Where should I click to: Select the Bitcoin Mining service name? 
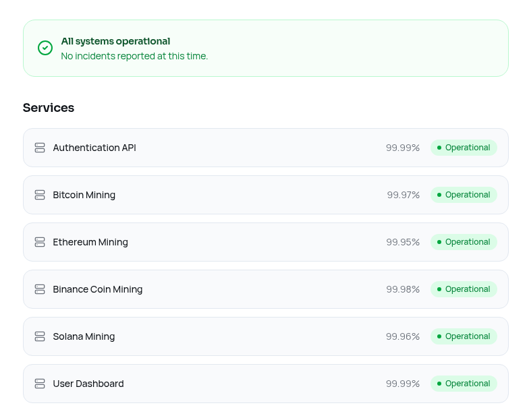pyautogui.click(x=84, y=195)
